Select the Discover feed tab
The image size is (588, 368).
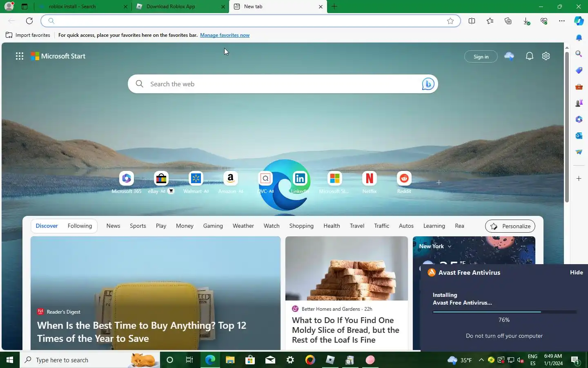pyautogui.click(x=47, y=226)
